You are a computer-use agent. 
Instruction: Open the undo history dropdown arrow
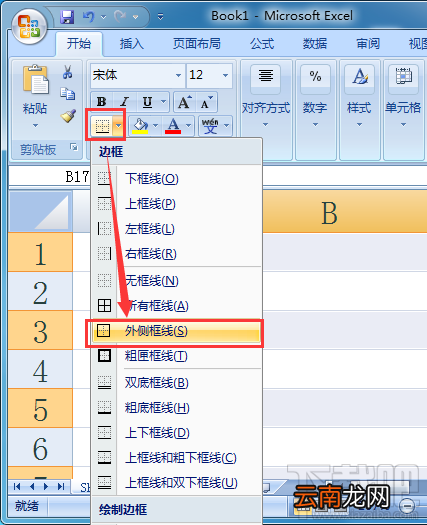click(x=103, y=17)
